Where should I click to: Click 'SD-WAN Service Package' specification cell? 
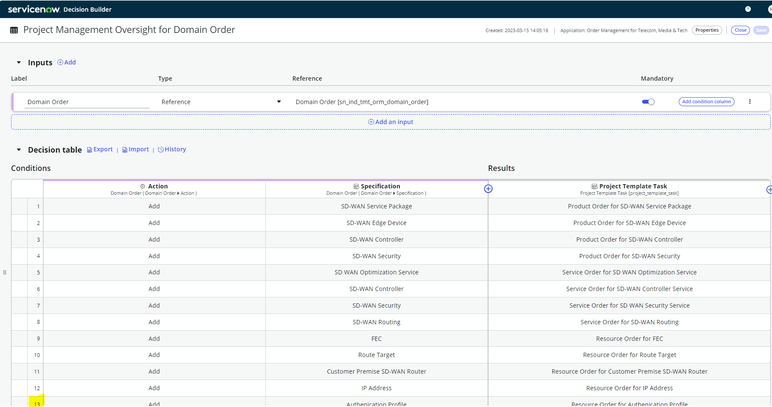point(376,206)
